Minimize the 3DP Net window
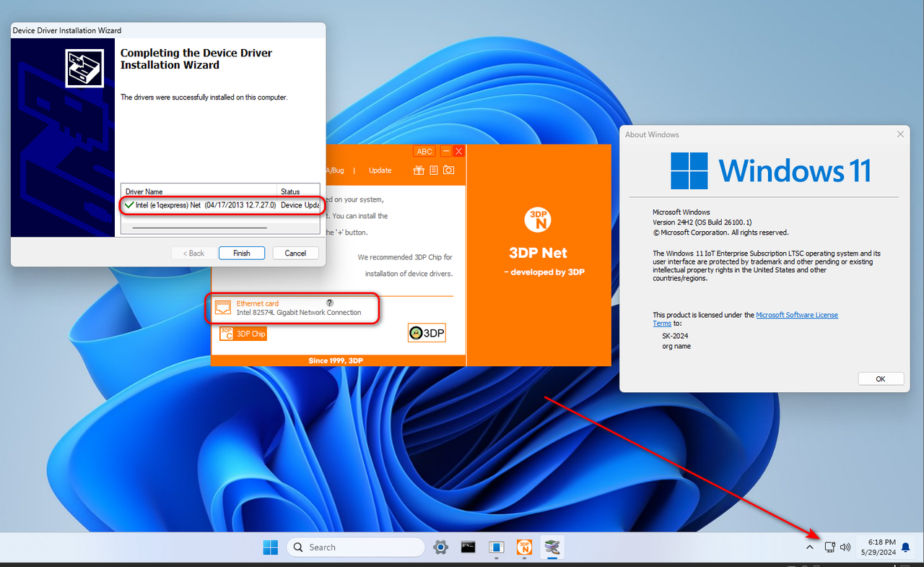This screenshot has height=567, width=924. click(x=446, y=151)
